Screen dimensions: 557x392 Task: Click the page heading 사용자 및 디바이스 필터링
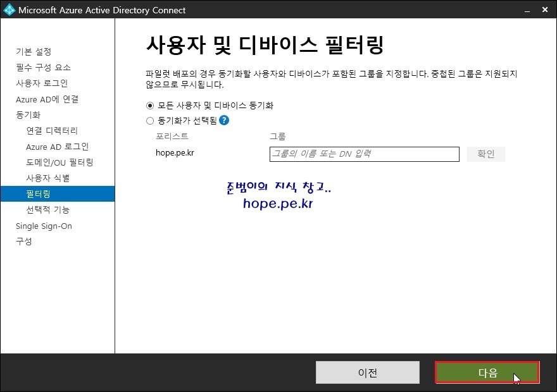pyautogui.click(x=265, y=45)
